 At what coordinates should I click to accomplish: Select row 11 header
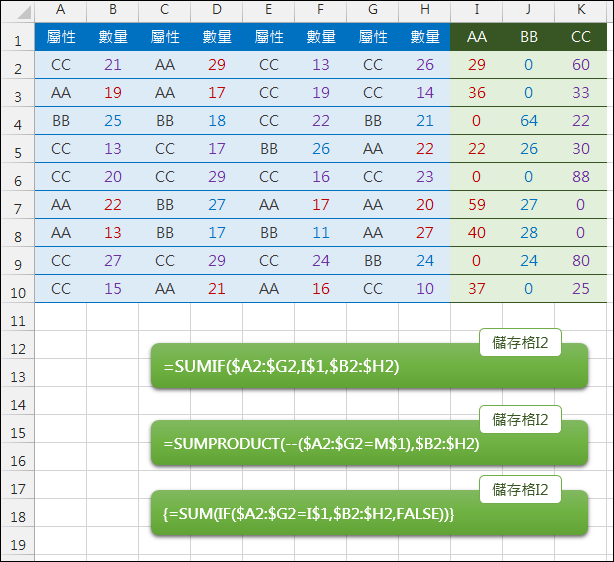coord(18,317)
